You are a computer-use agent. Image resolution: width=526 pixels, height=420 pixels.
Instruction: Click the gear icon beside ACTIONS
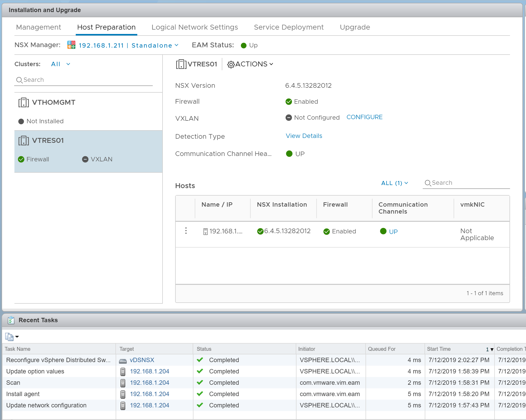coord(231,64)
